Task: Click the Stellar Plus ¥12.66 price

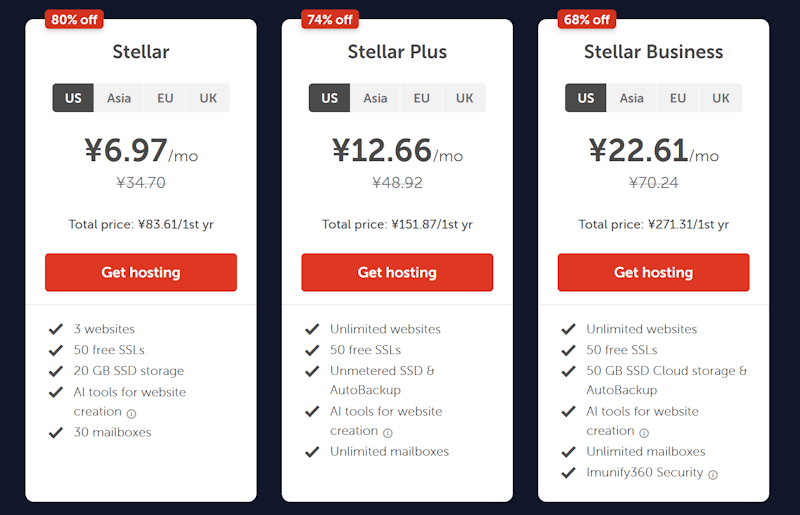Action: 383,151
